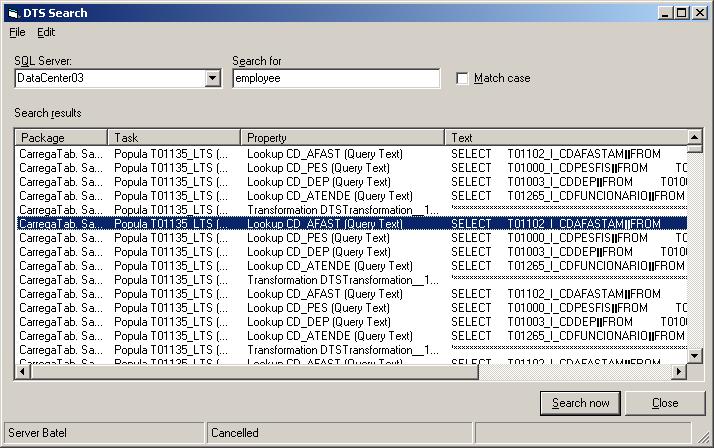Viewport: 714px width, 448px height.
Task: Open the SQL Server dropdown arrow
Action: [x=212, y=78]
